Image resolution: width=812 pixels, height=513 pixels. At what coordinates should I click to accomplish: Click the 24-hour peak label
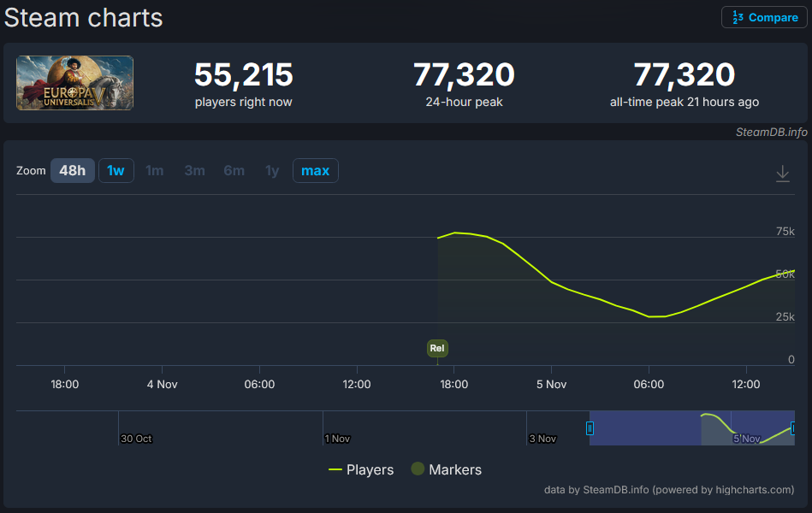click(464, 102)
